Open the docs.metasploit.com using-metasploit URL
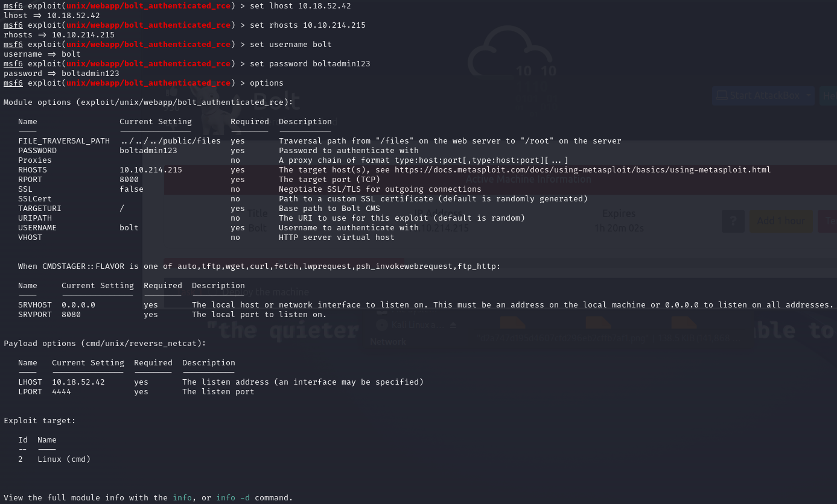This screenshot has width=837, height=504. (583, 170)
